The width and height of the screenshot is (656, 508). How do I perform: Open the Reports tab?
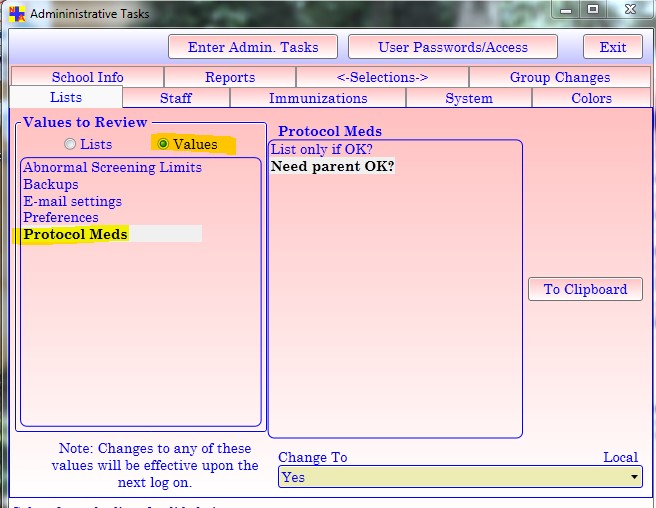click(x=230, y=77)
